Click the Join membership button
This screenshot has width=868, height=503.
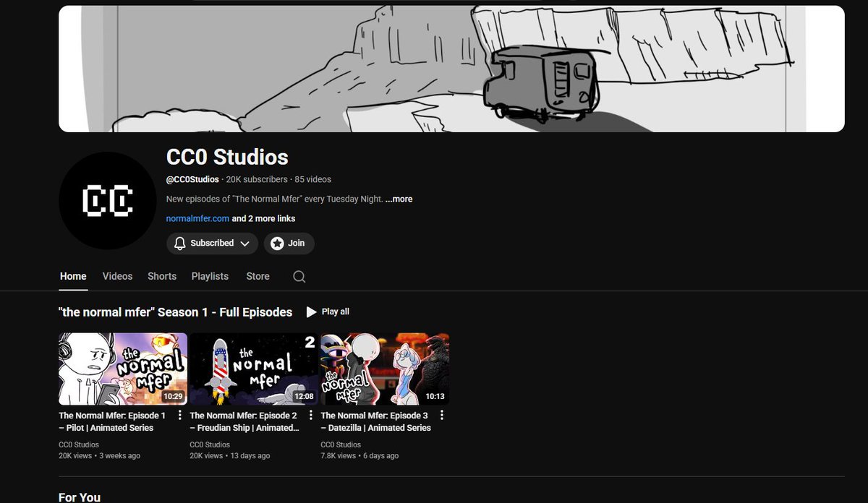[x=289, y=244]
